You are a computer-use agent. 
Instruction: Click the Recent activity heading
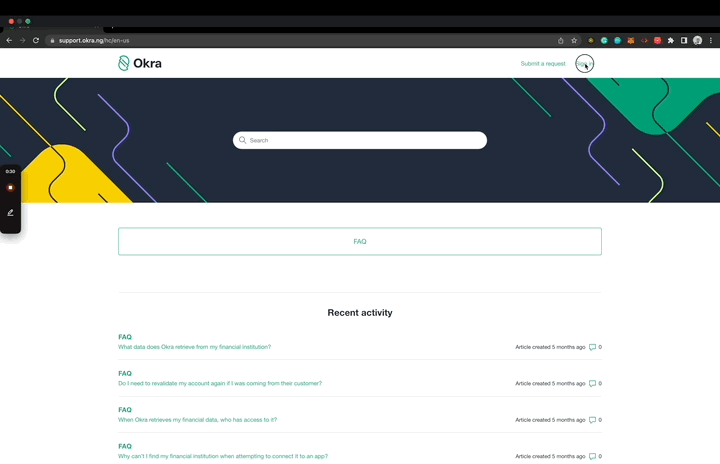pyautogui.click(x=360, y=312)
